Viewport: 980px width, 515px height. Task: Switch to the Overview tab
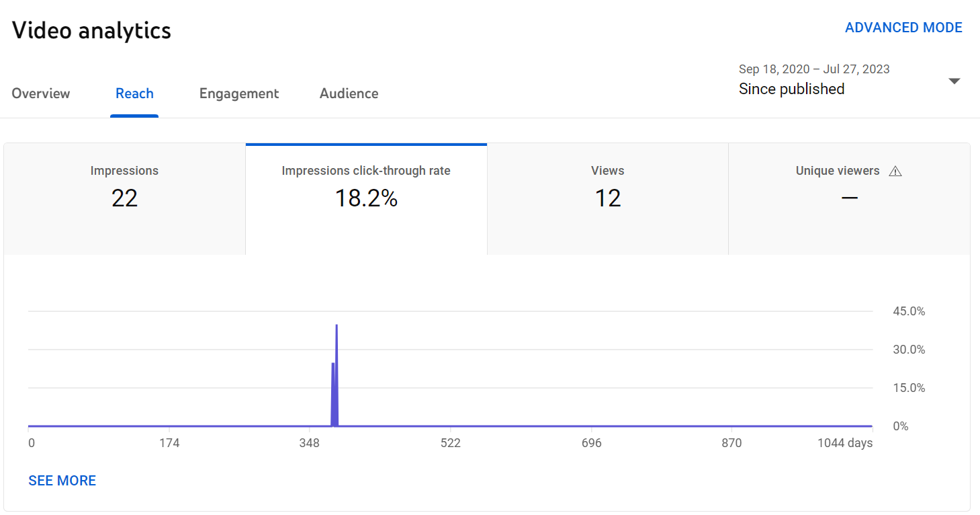pyautogui.click(x=41, y=93)
